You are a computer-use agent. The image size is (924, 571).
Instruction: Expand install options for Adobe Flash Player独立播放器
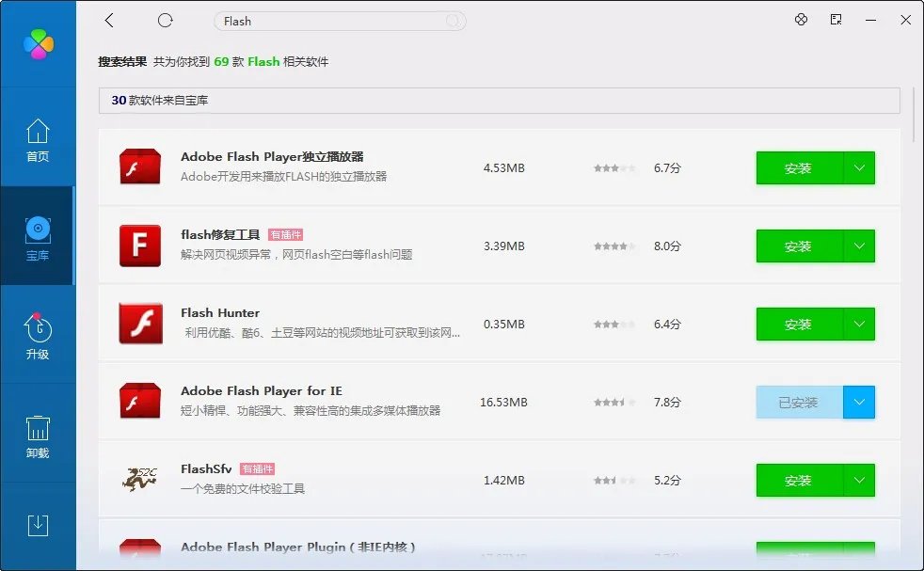point(863,167)
